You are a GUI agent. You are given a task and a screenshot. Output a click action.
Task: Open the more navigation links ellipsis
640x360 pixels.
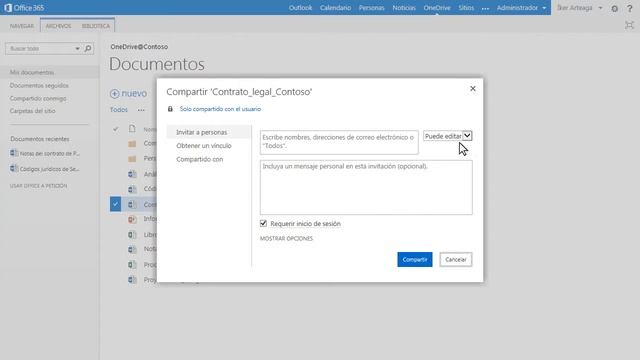[485, 8]
